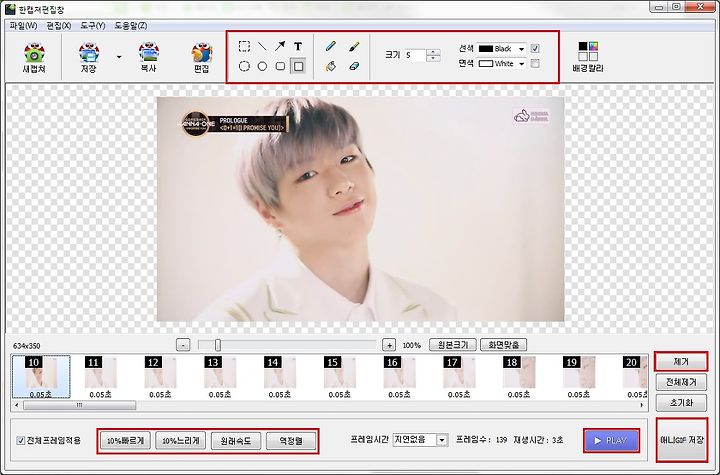
Task: Select the text T tool
Action: tap(298, 46)
